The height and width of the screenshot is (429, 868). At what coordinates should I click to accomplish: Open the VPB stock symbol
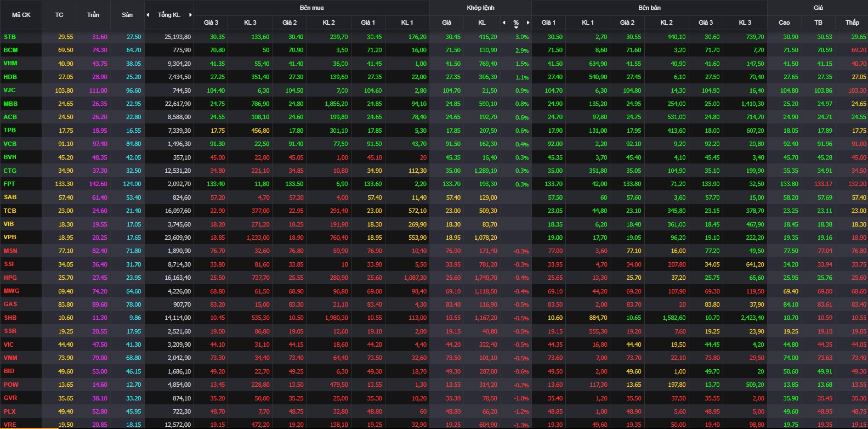click(x=10, y=237)
